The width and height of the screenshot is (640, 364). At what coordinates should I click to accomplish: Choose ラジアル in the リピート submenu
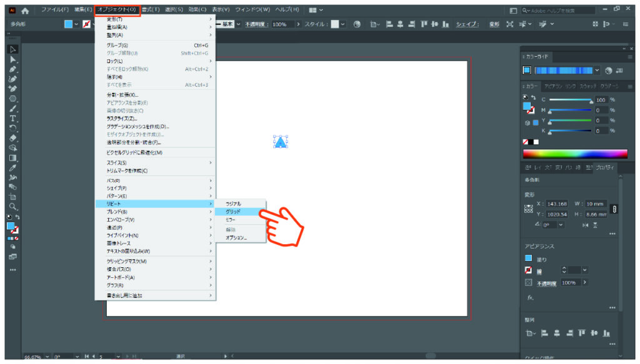pos(241,204)
